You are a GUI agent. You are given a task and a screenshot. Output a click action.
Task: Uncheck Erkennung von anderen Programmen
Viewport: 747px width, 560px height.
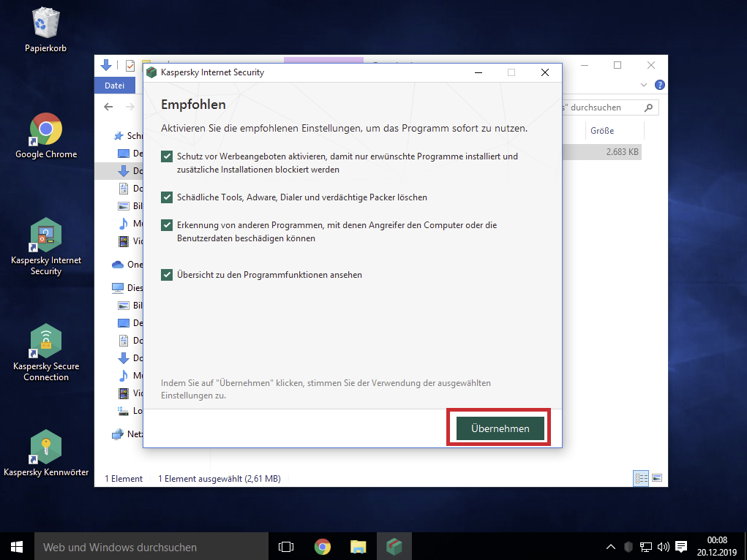click(167, 224)
